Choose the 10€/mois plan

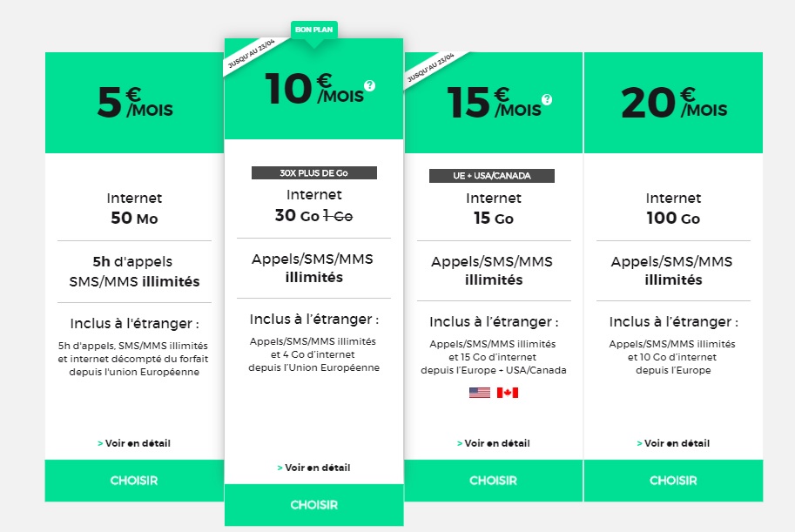tap(313, 505)
